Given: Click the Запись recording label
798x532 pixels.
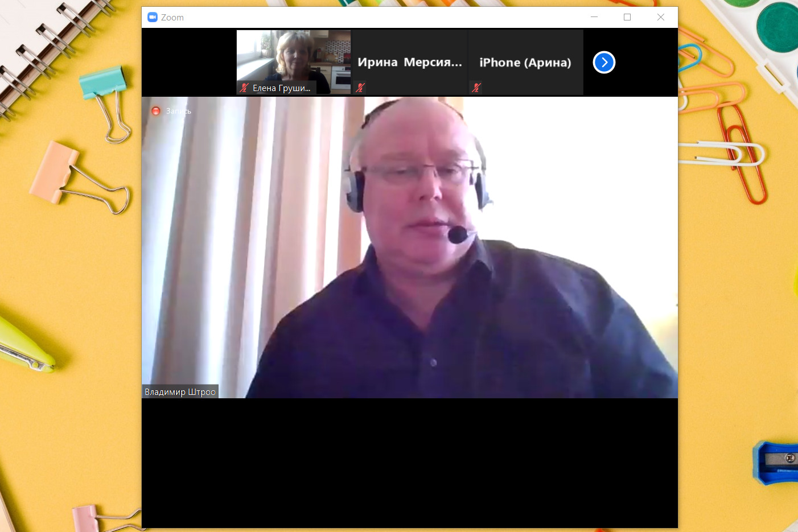Looking at the screenshot, I should (x=179, y=111).
